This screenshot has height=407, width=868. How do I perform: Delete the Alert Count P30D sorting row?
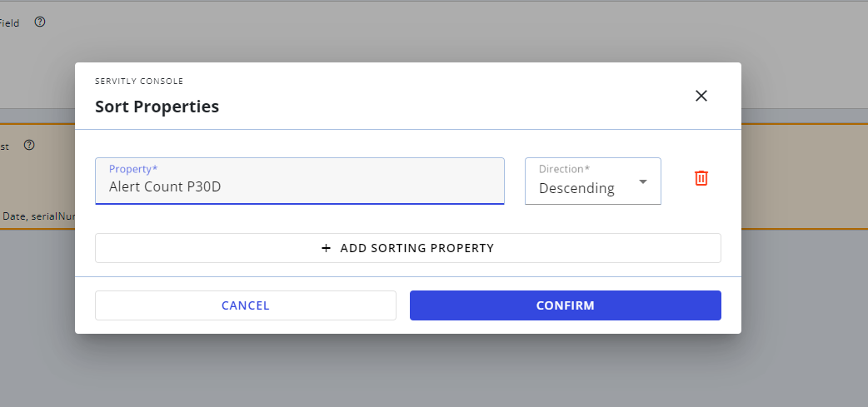tap(701, 178)
